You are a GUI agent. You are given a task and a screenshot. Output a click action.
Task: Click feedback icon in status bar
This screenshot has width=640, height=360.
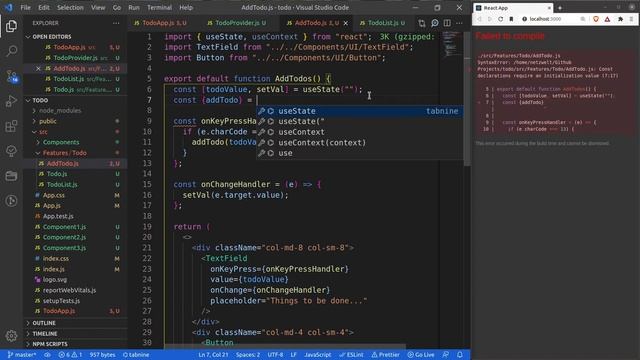(x=446, y=355)
